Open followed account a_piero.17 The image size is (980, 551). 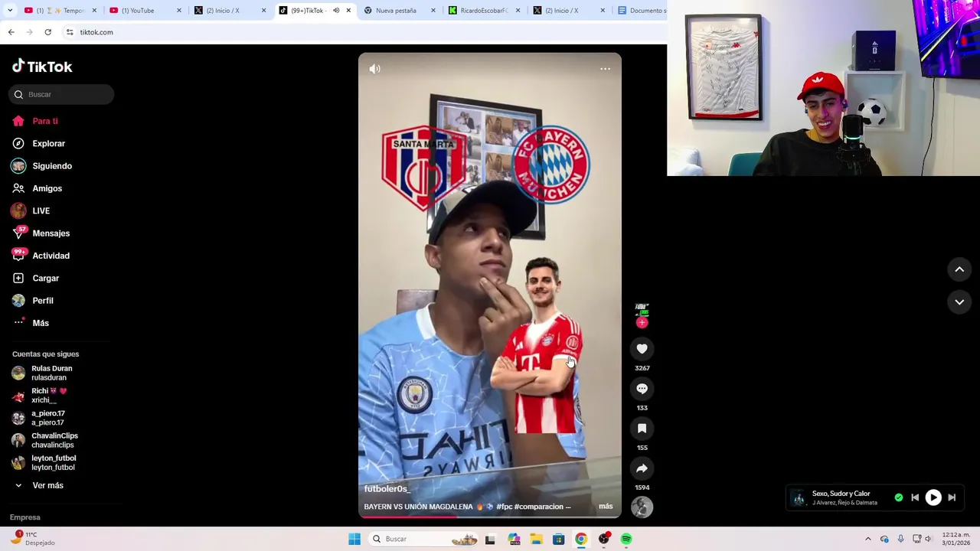[x=38, y=418]
